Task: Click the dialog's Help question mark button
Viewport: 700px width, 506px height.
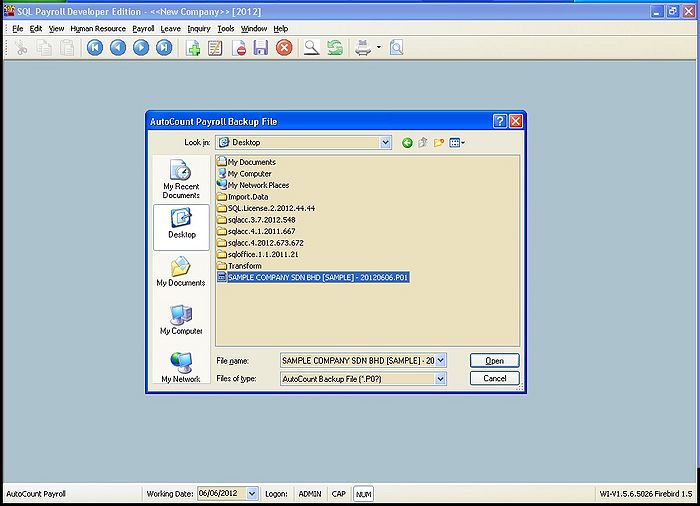Action: pyautogui.click(x=499, y=121)
